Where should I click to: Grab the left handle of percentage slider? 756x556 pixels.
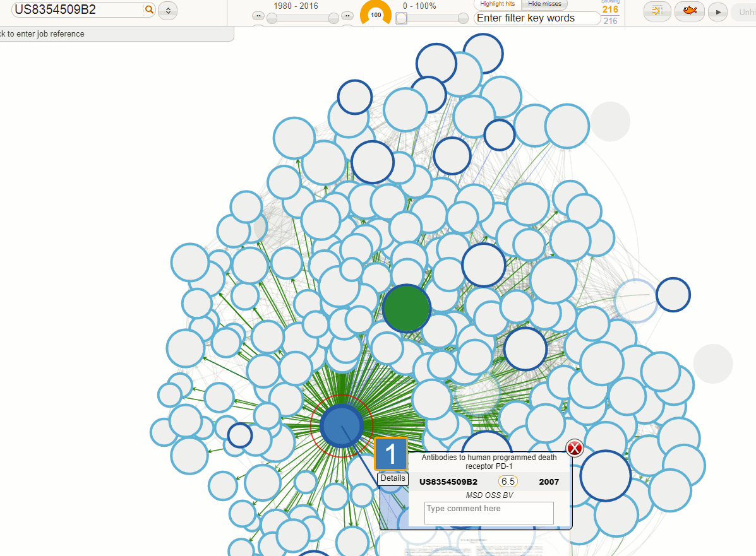(x=401, y=18)
